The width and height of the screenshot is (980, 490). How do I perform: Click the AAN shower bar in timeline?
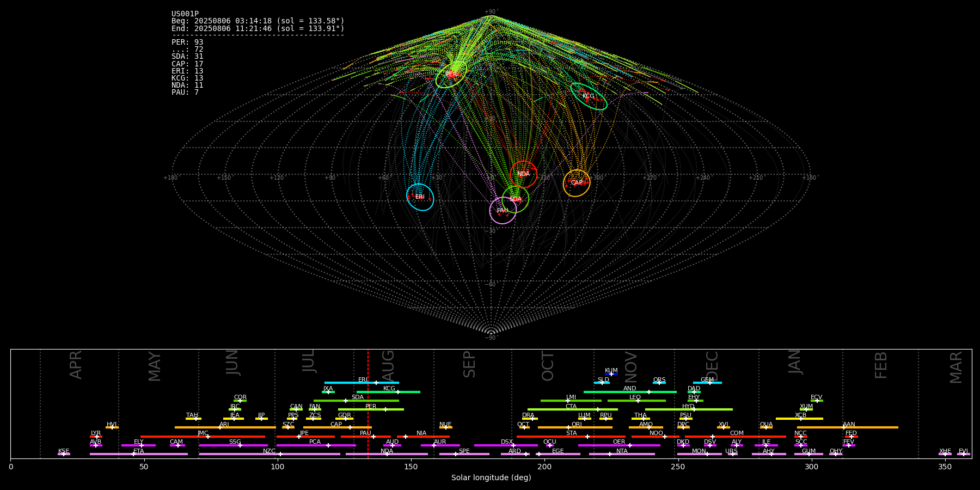847,427
